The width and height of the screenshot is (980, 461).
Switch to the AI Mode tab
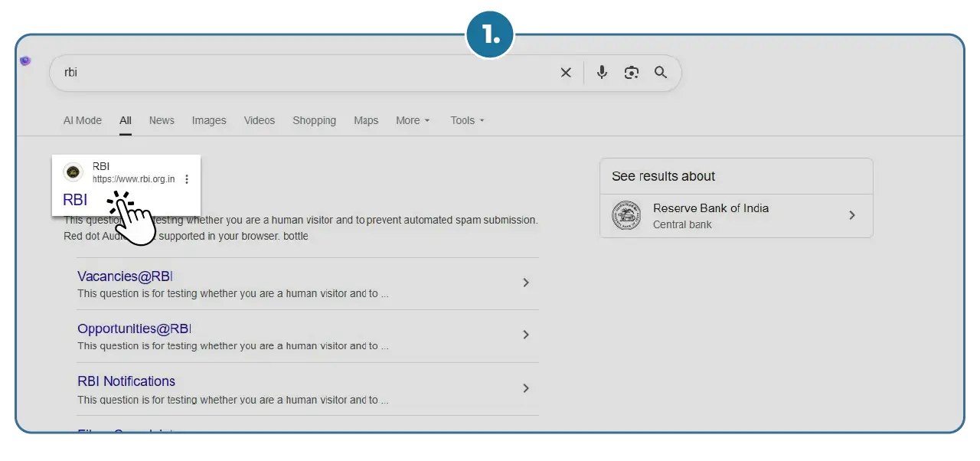point(83,120)
